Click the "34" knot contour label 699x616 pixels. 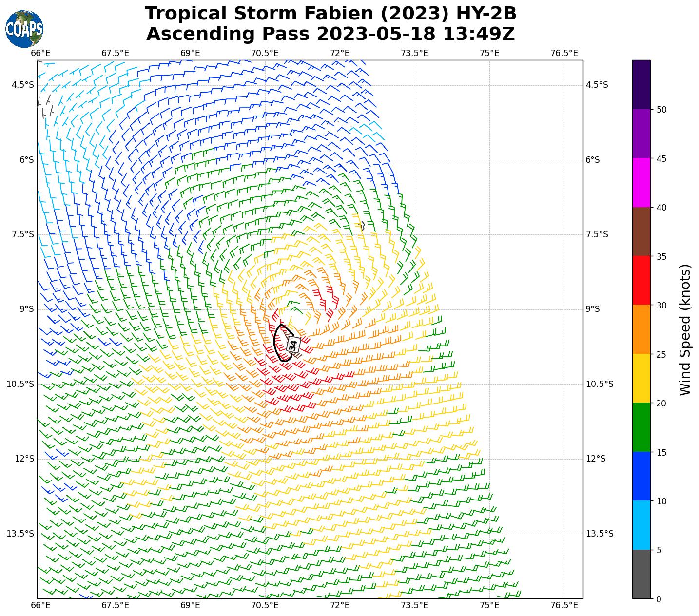293,345
